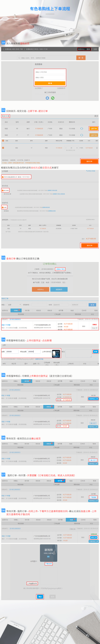The image size is (100, 644).
Task: Click 立即下单 in the NF row
Action: coord(94,128)
